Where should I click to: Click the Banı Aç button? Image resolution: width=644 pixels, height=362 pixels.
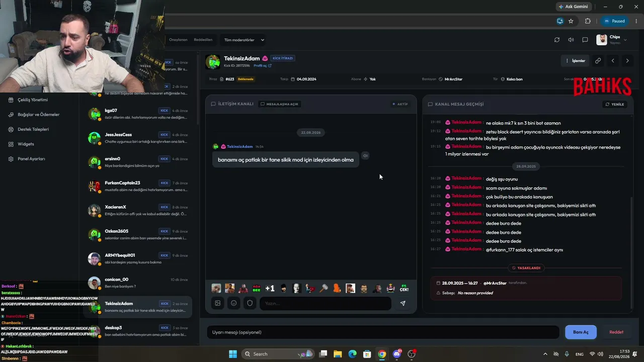pos(581,332)
